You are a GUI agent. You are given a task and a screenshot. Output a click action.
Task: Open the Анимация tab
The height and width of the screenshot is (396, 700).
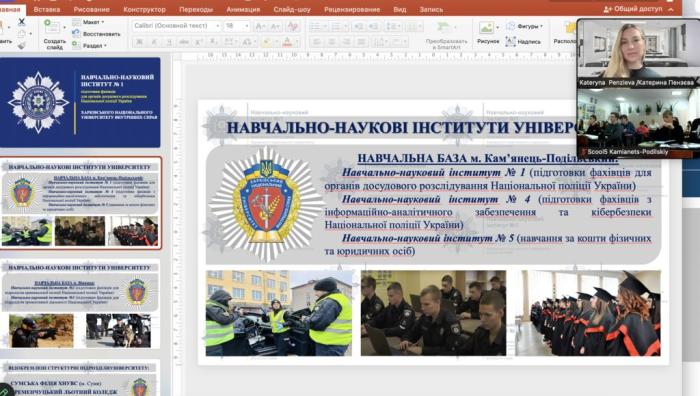pos(243,9)
